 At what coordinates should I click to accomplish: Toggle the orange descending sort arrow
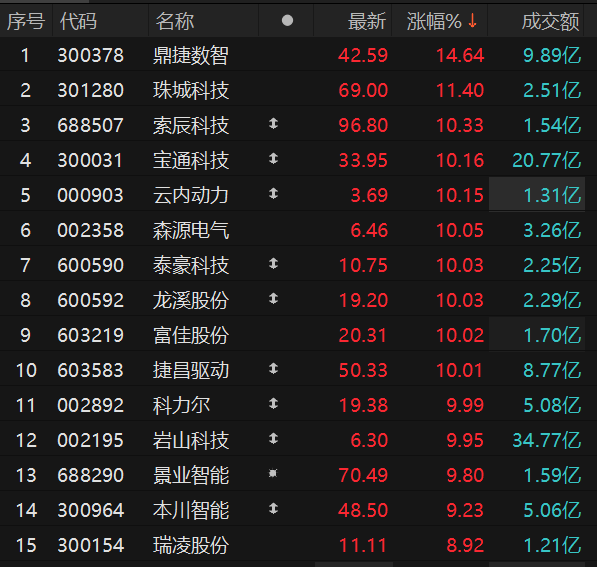pyautogui.click(x=472, y=21)
